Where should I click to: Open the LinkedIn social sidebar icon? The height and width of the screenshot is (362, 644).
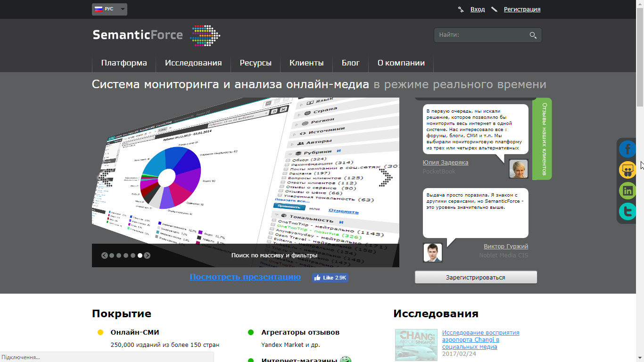pyautogui.click(x=627, y=190)
